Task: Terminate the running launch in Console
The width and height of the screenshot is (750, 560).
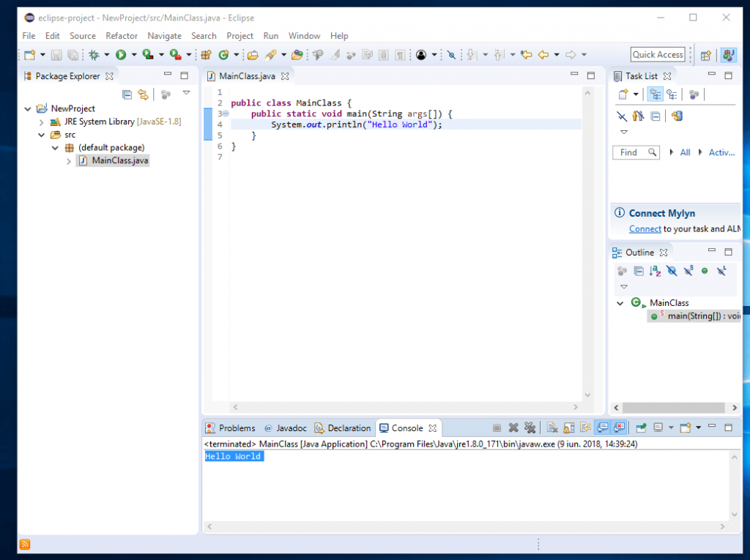Action: (x=496, y=428)
